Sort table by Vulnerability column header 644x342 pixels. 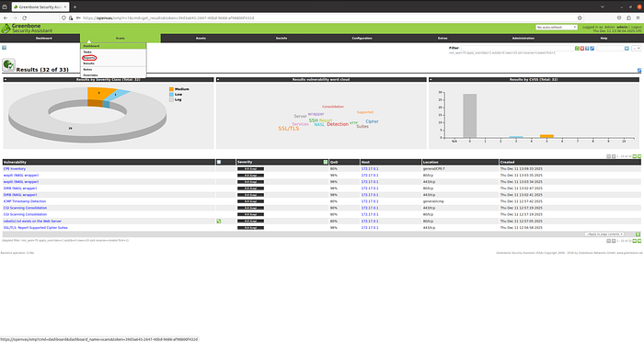pyautogui.click(x=15, y=162)
